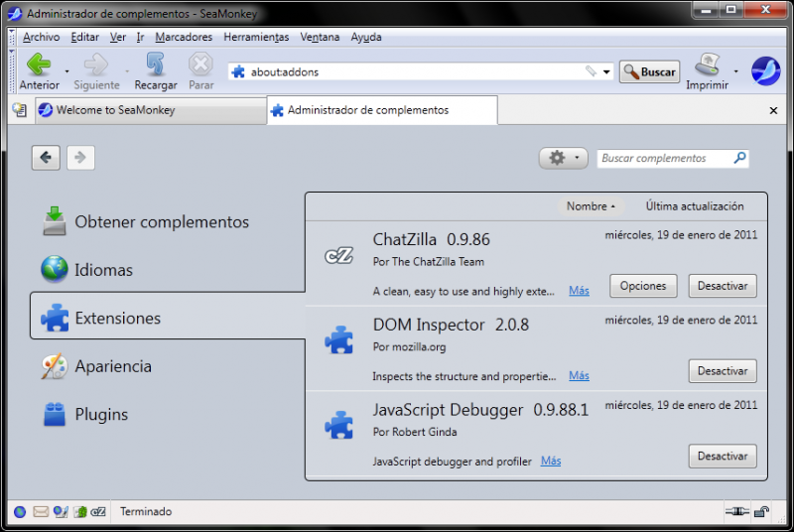Image resolution: width=794 pixels, height=532 pixels.
Task: Select the Apariencia category
Action: click(167, 366)
